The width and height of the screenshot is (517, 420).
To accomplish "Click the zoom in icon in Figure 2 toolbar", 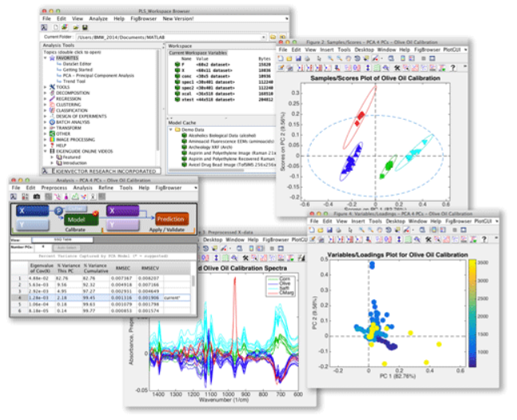I will click(330, 58).
